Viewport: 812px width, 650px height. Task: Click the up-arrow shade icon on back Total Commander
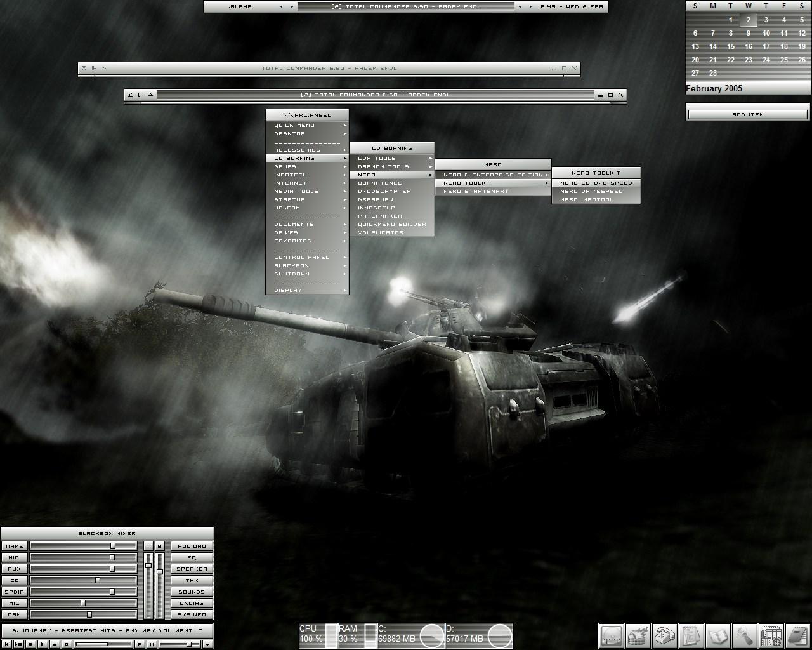104,68
